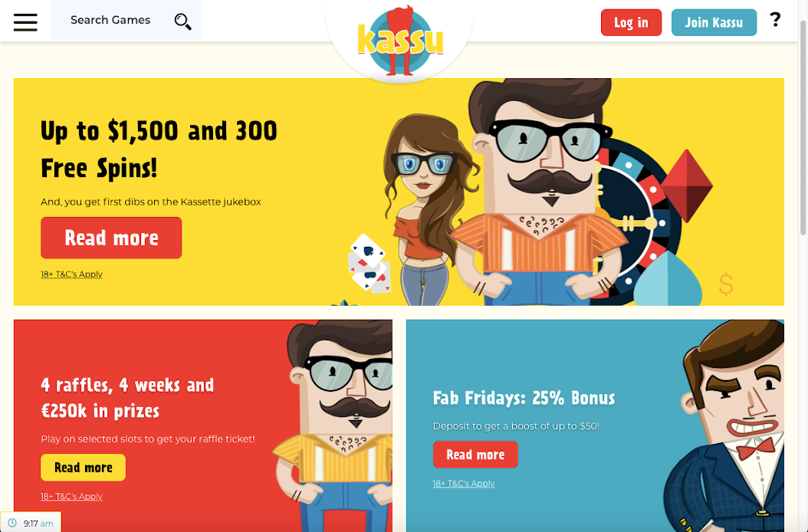Image resolution: width=808 pixels, height=532 pixels.
Task: Click the magnifying glass search icon
Action: point(182,21)
